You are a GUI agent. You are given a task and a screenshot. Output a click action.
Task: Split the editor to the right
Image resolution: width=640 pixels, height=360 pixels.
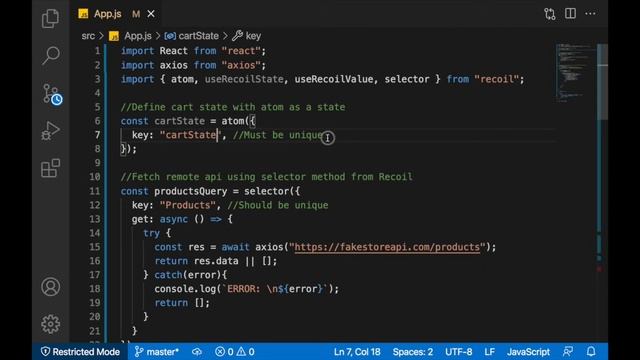pyautogui.click(x=570, y=13)
